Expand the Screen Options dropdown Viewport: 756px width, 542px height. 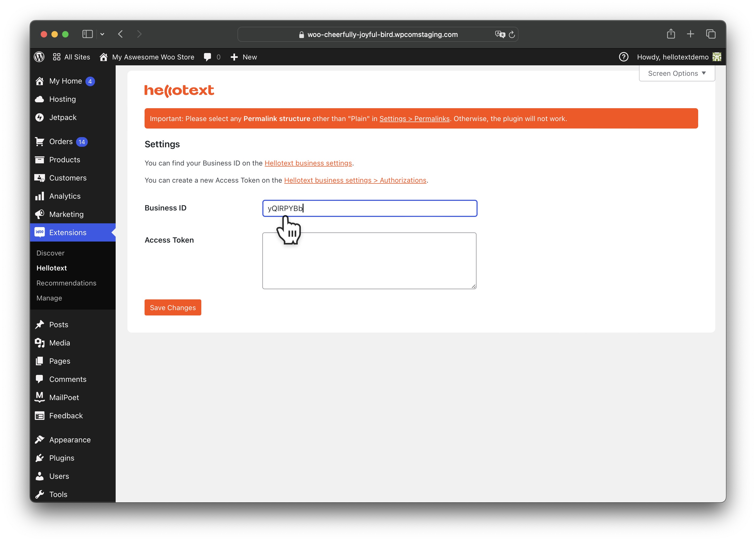[677, 73]
